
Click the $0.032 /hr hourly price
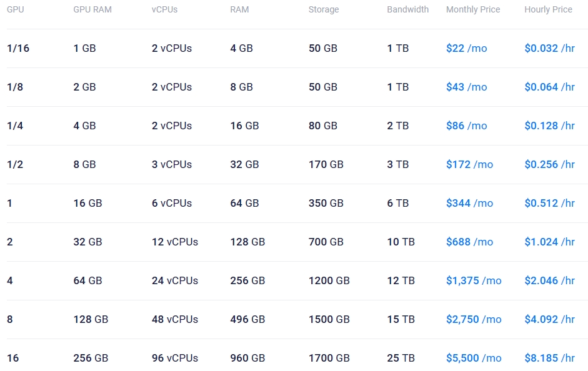549,48
